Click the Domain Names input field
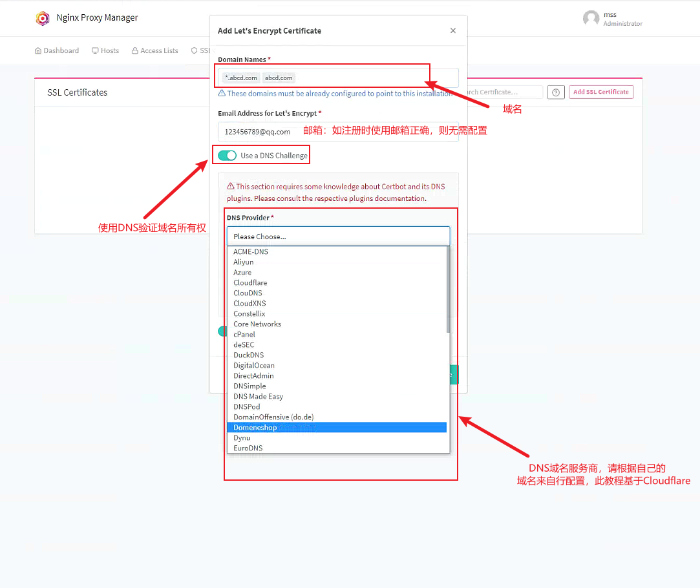The width and height of the screenshot is (700, 588). click(338, 78)
